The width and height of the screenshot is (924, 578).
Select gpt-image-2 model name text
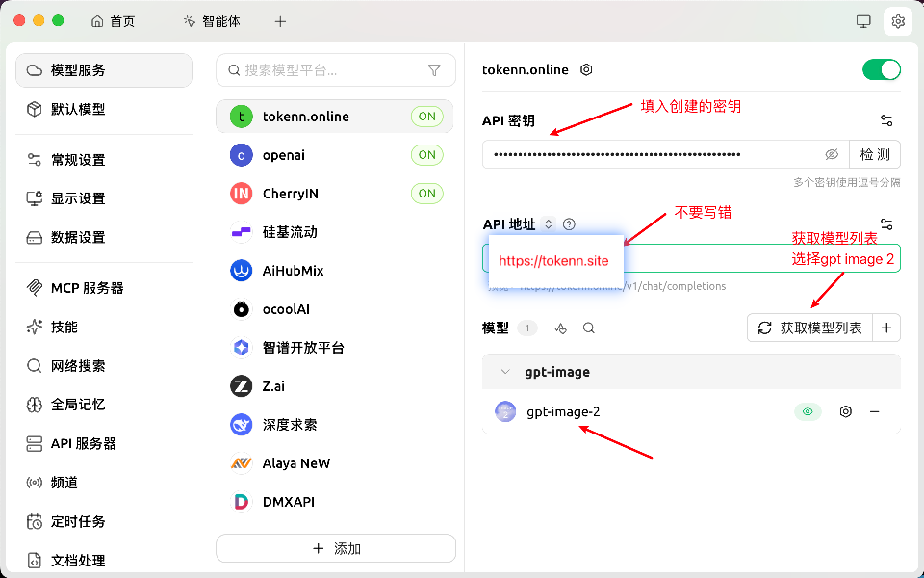point(563,411)
